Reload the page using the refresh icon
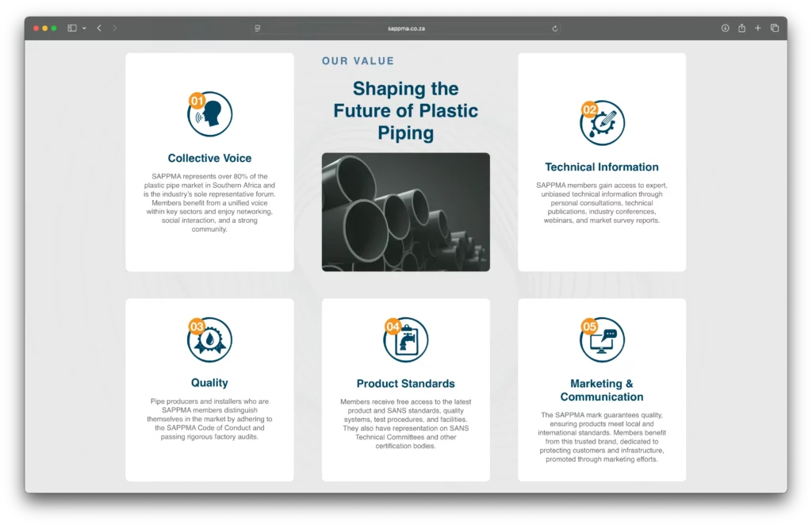Screen dimensions: 812x526 coord(555,29)
